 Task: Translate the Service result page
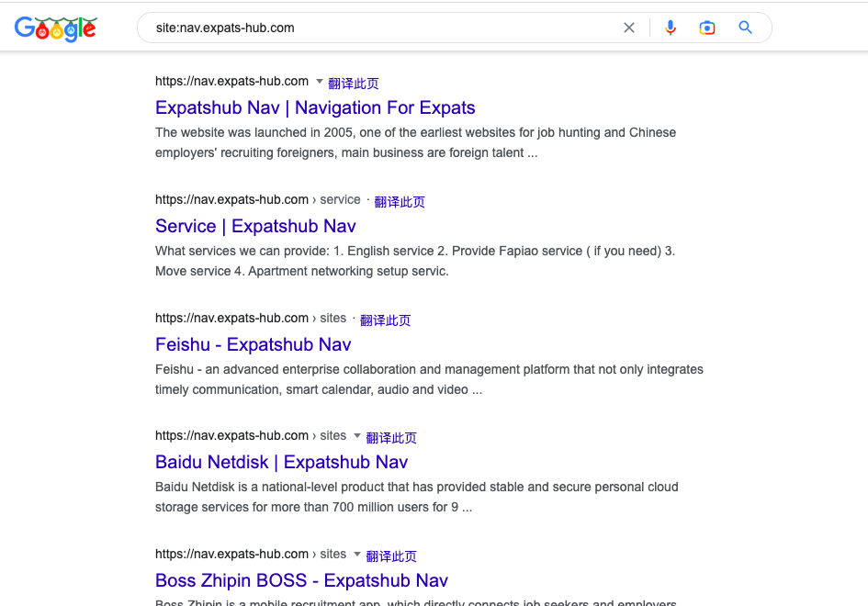(x=400, y=201)
